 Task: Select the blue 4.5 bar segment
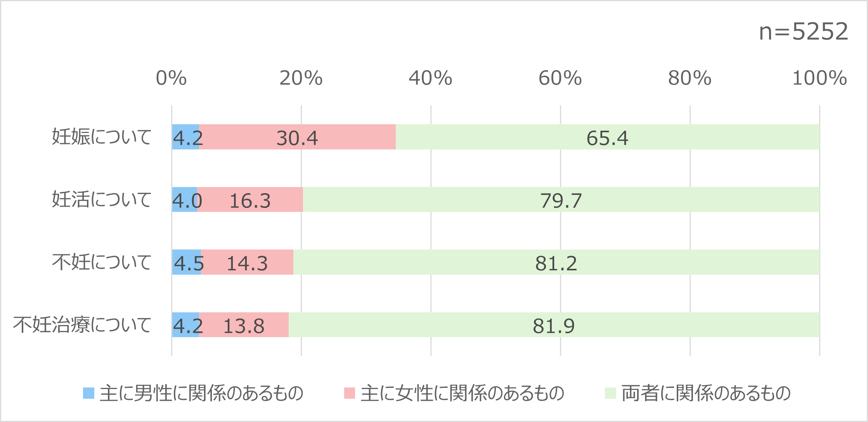click(x=187, y=262)
